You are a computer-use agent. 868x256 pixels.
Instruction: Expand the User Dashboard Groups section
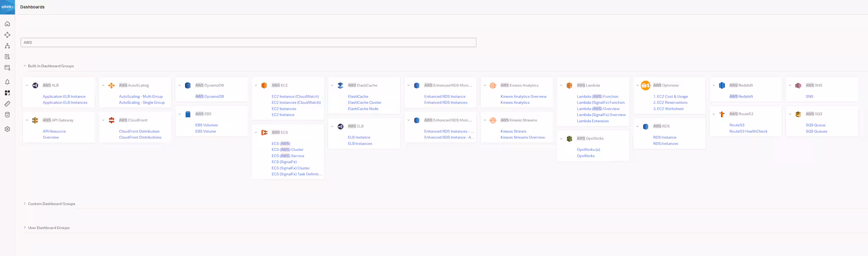(x=25, y=228)
